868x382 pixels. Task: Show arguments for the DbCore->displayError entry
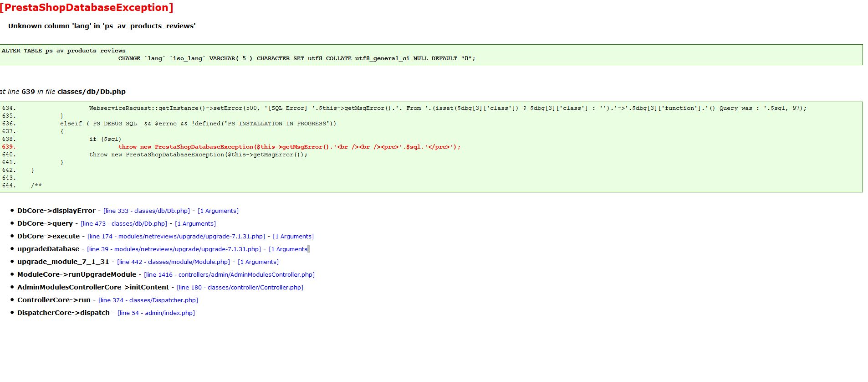218,211
